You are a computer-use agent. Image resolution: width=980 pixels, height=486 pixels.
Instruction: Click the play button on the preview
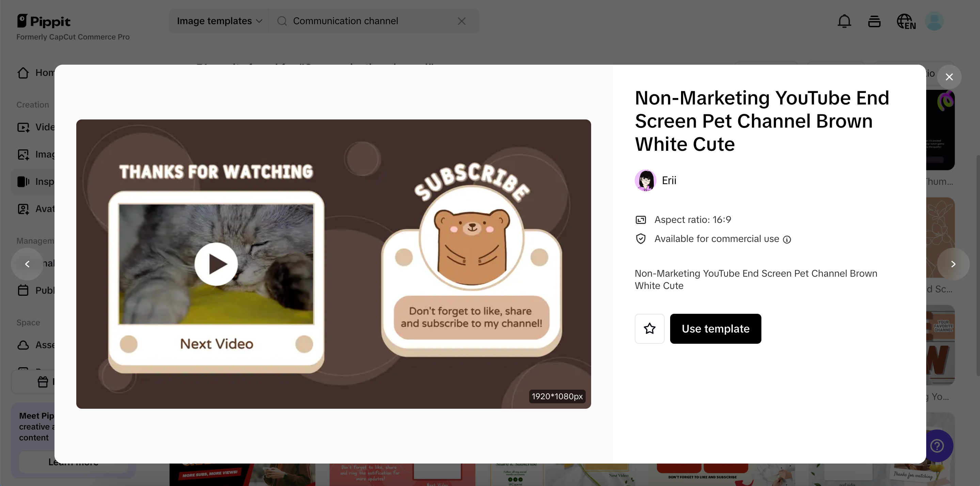[x=216, y=264]
